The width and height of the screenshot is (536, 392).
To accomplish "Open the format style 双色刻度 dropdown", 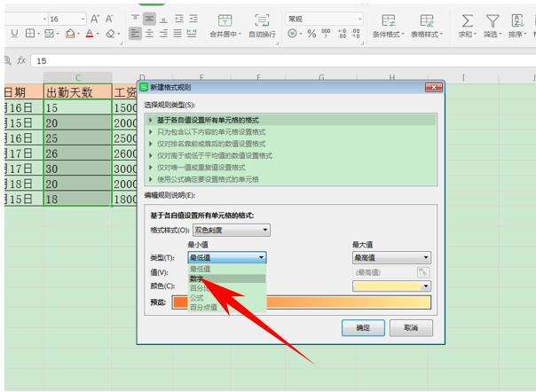I will coord(232,231).
